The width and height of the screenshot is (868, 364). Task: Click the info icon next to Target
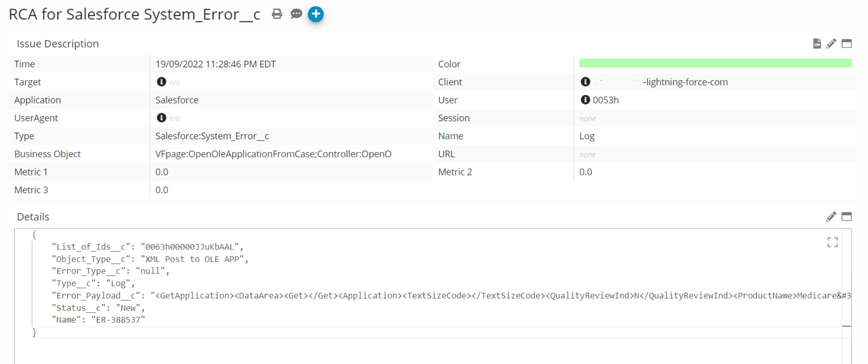161,82
